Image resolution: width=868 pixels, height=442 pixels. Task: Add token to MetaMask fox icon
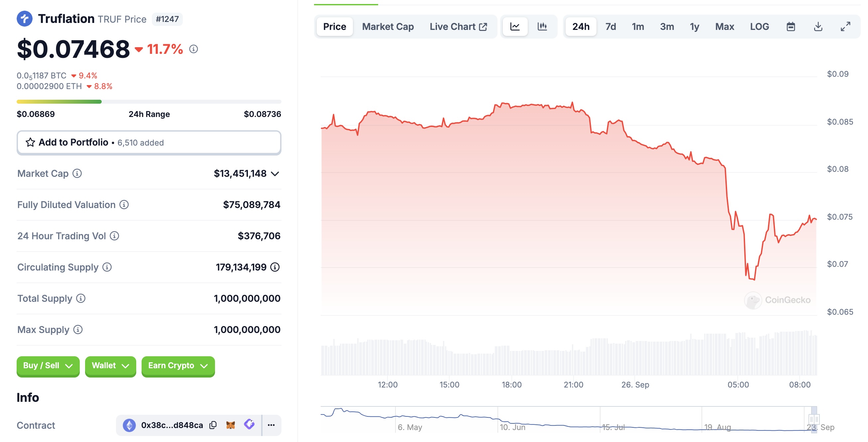click(x=231, y=425)
